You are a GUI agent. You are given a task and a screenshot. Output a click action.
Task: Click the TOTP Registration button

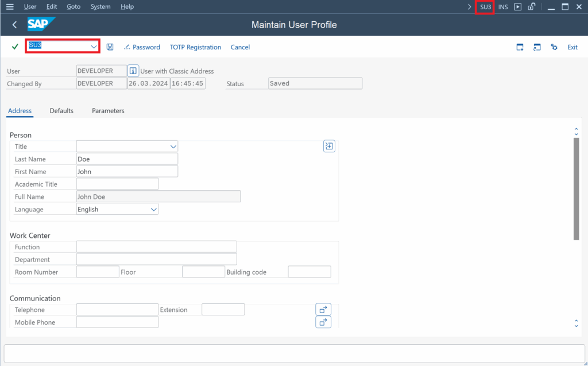[195, 47]
